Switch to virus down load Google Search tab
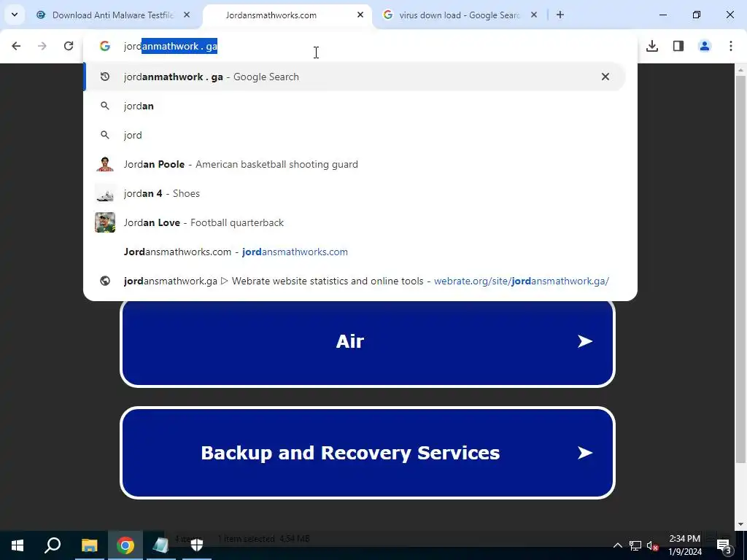 tap(460, 15)
